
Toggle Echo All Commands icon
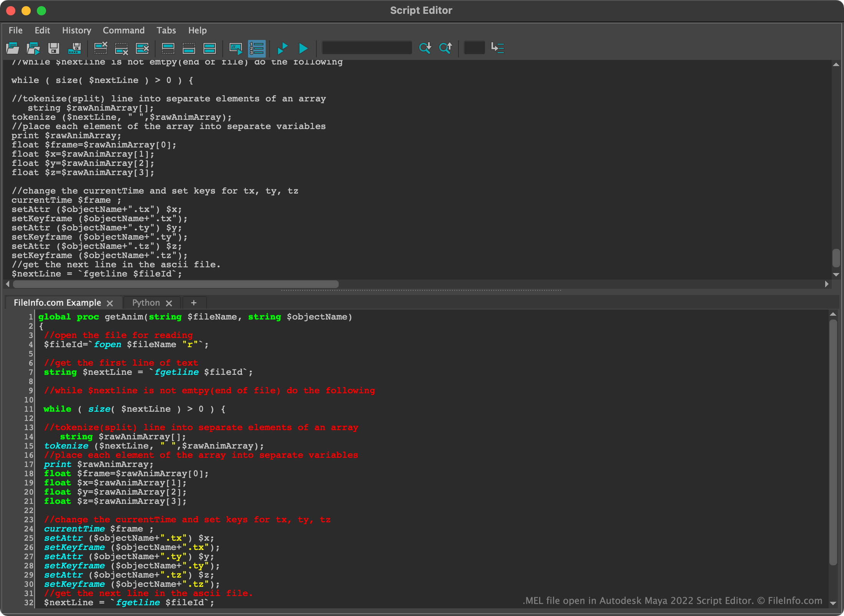pos(235,48)
